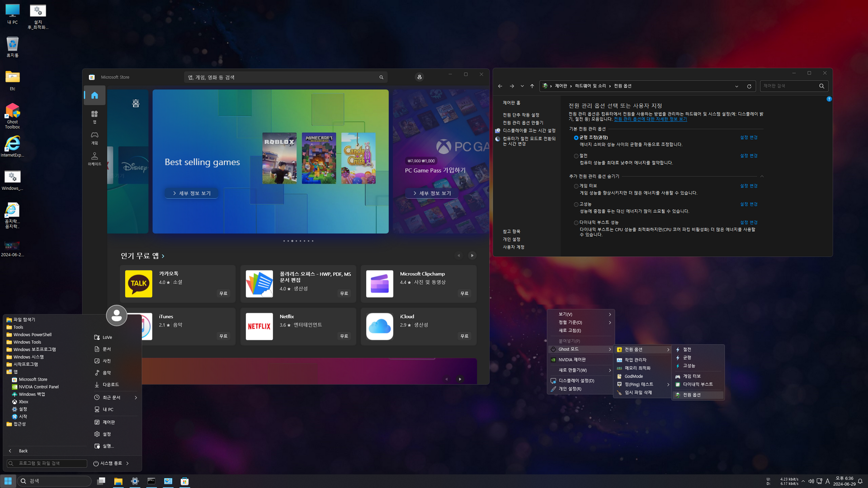Viewport: 868px width, 488px height.
Task: Select the 절전 power plan radio button
Action: pos(576,156)
